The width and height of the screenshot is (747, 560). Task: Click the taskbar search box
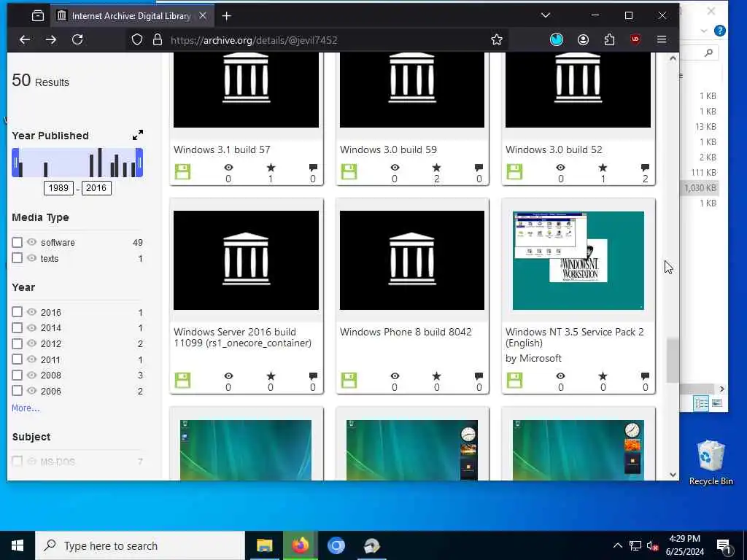(x=140, y=545)
